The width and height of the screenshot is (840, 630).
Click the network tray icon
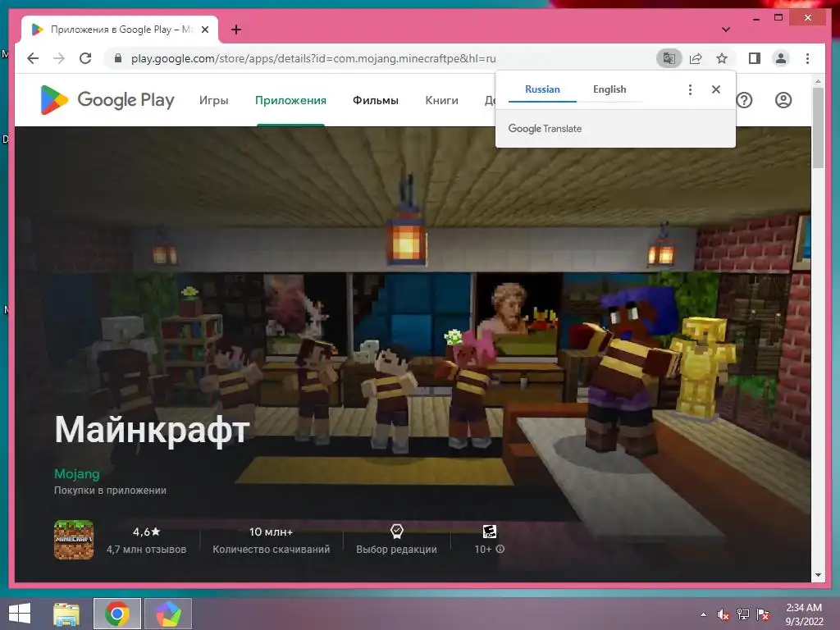[x=743, y=614]
